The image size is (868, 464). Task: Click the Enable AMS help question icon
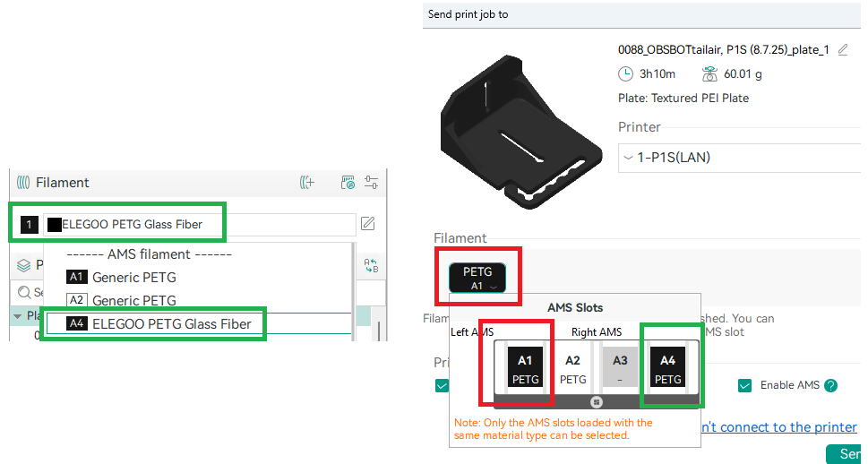pyautogui.click(x=830, y=385)
